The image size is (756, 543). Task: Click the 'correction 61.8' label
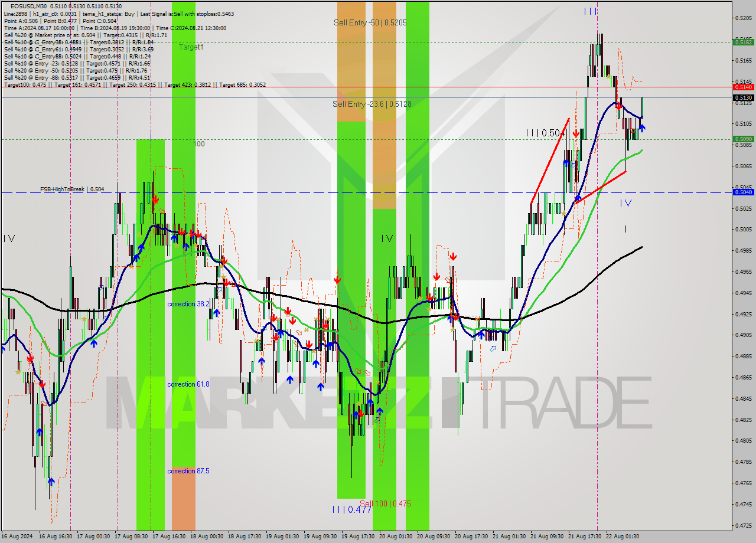coord(188,384)
